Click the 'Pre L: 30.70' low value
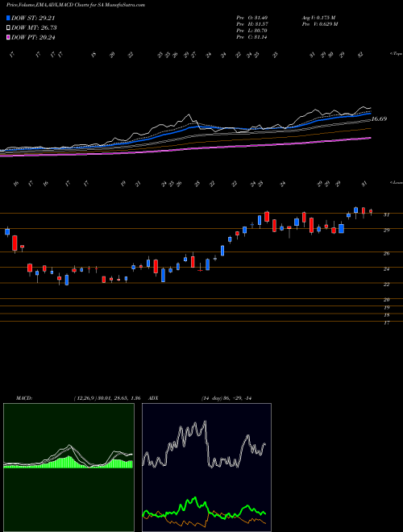 click(x=252, y=31)
